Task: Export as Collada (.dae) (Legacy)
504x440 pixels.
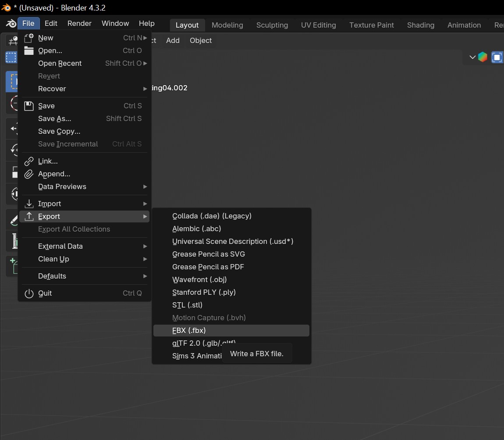Action: (231, 216)
